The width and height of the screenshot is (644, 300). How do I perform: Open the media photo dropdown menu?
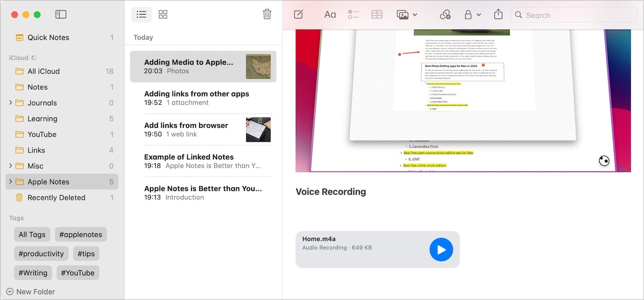[407, 15]
